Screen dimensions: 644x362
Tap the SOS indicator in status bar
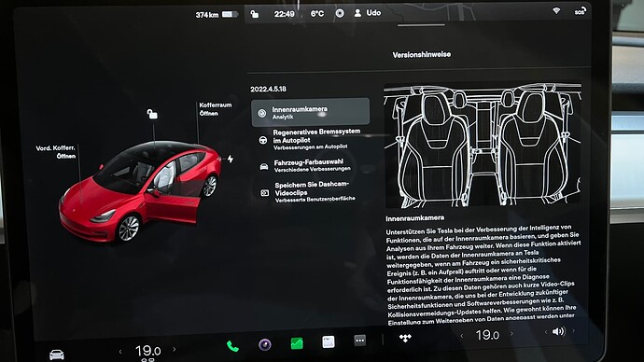click(580, 12)
